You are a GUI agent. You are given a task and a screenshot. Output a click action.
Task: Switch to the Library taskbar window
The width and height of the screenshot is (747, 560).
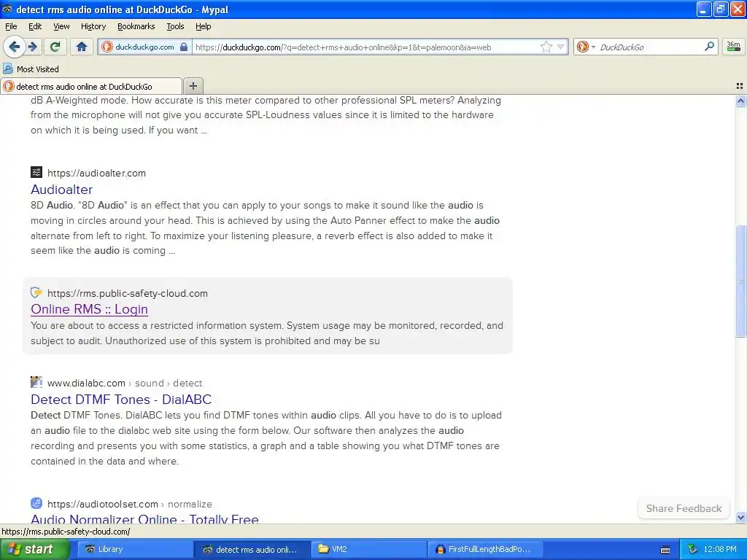134,549
